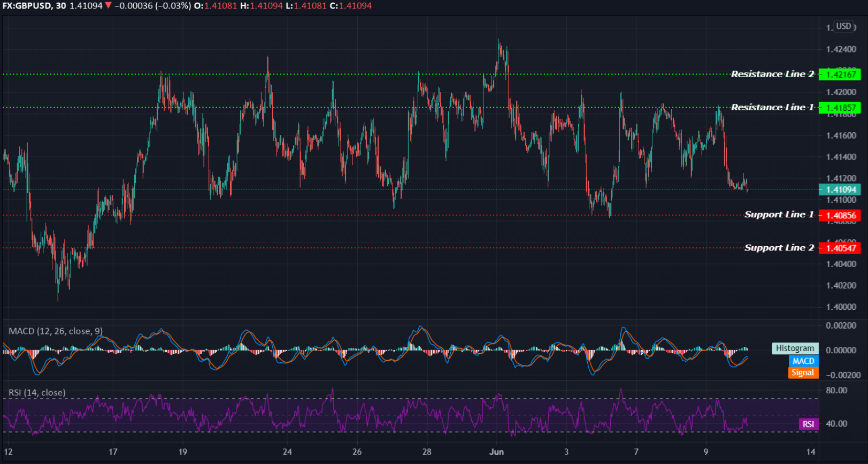This screenshot has height=464, width=868.
Task: Select the Resistance Line 1 label
Action: [x=772, y=107]
